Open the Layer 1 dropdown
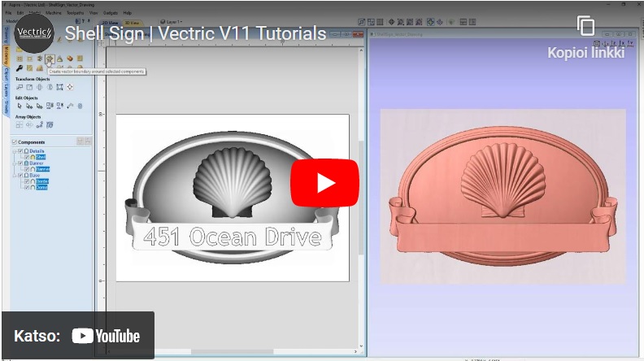 [x=172, y=22]
